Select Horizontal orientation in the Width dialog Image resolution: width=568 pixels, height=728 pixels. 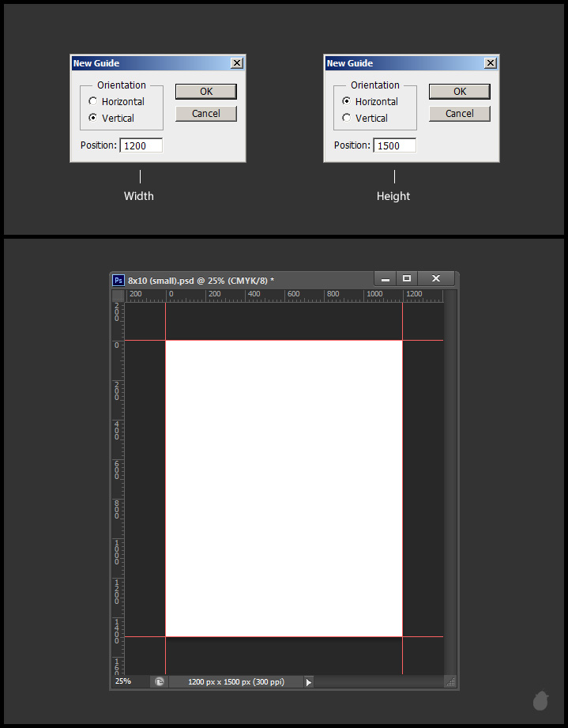tap(93, 101)
